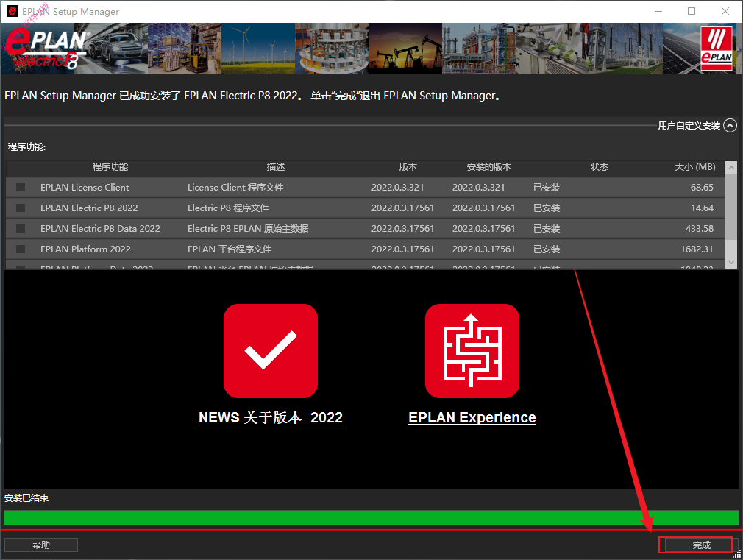Click the list scrollbar down arrow
743x560 pixels.
pyautogui.click(x=731, y=262)
